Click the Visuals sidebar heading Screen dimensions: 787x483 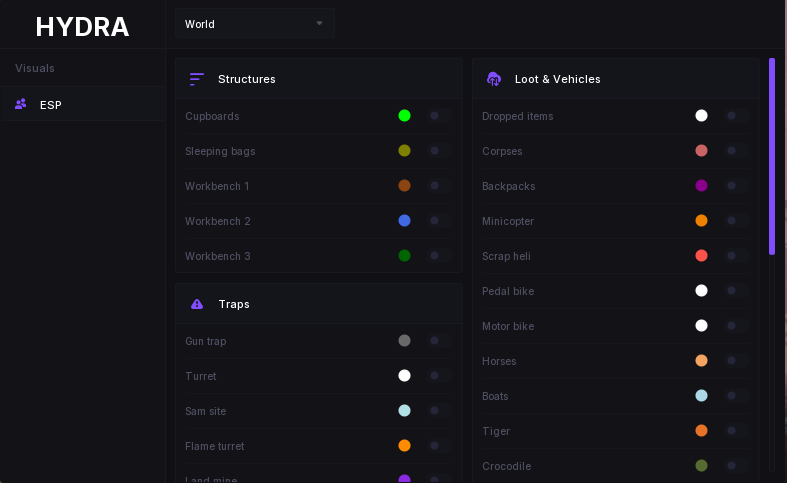35,68
